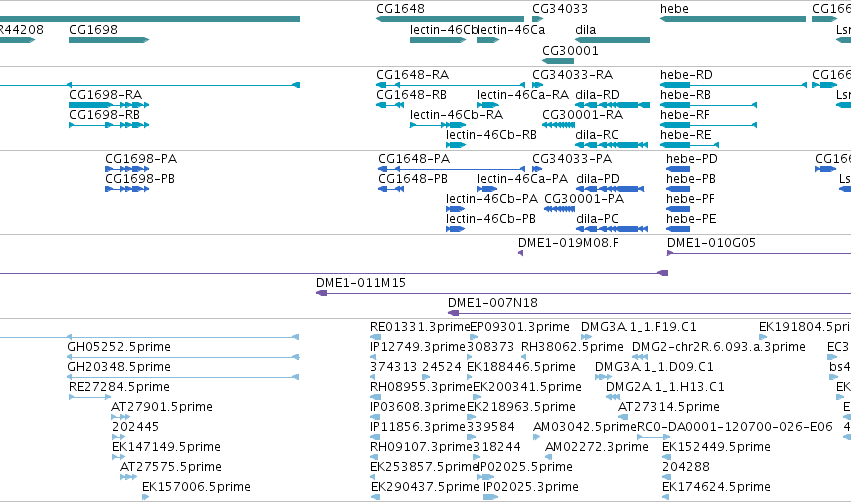Select EST DMG2-chr2R.6.093.a.3prime
The height and width of the screenshot is (502, 851).
(719, 347)
